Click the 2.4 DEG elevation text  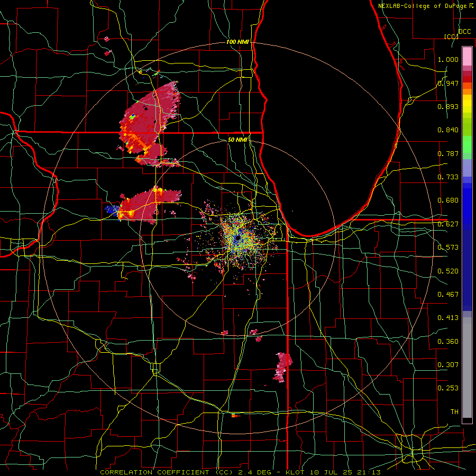coord(255,472)
